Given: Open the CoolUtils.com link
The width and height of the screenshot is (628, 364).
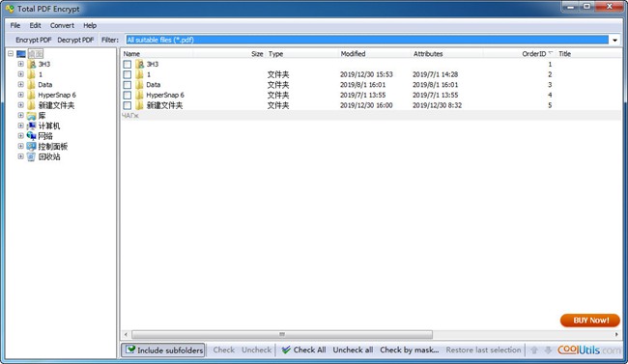Looking at the screenshot, I should coord(589,350).
